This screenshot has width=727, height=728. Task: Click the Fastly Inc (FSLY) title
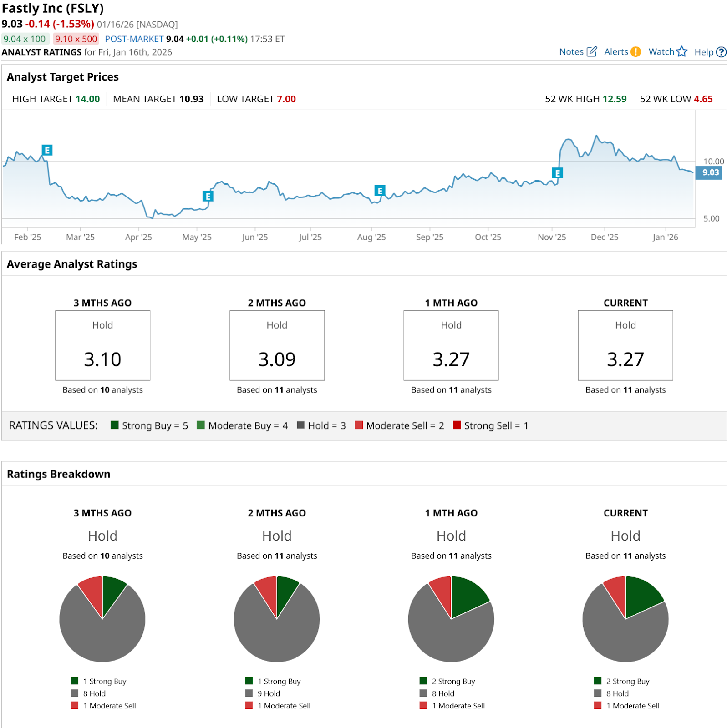click(x=53, y=8)
